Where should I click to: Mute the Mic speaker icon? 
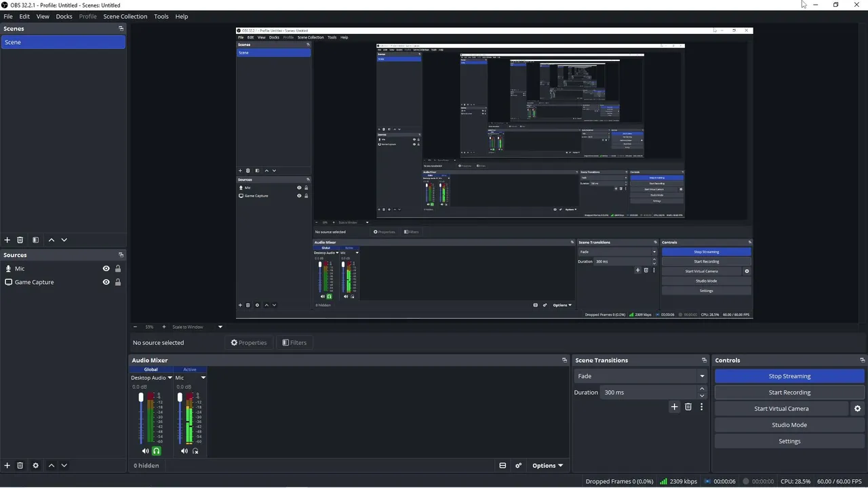coord(184,451)
